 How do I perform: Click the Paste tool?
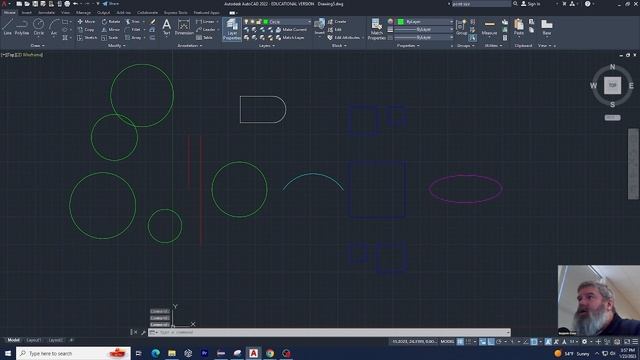click(519, 27)
